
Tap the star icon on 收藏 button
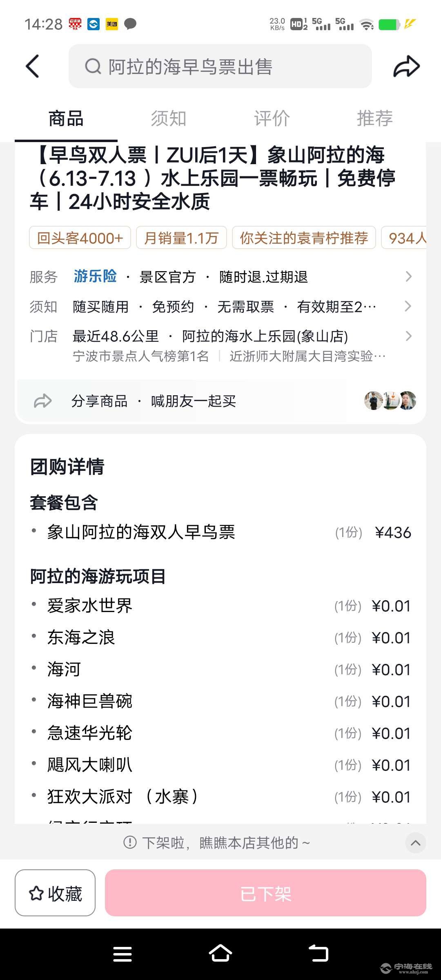[x=36, y=893]
